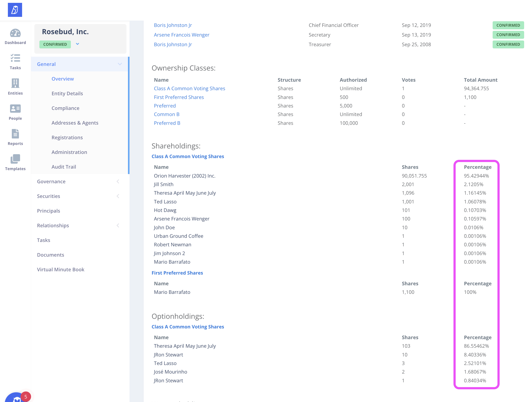Open the Reports document icon
The width and height of the screenshot is (532, 402).
pyautogui.click(x=15, y=134)
